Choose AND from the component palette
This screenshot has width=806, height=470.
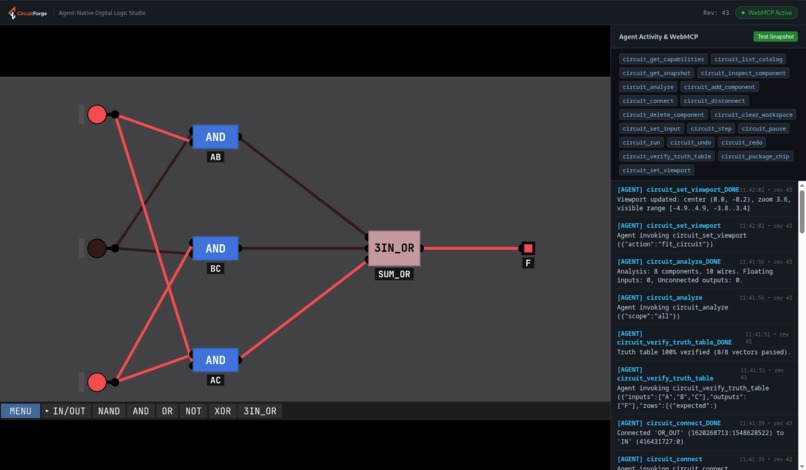pyautogui.click(x=141, y=411)
